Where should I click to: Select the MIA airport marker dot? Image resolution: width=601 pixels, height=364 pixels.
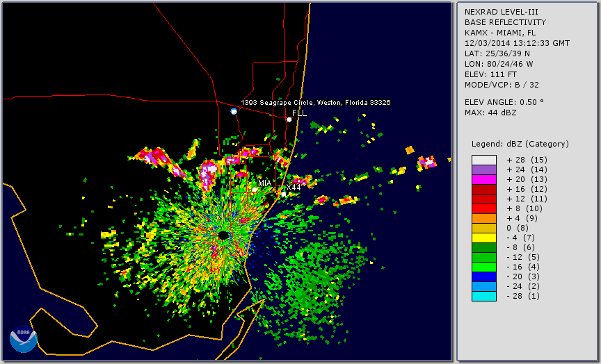pyautogui.click(x=255, y=190)
